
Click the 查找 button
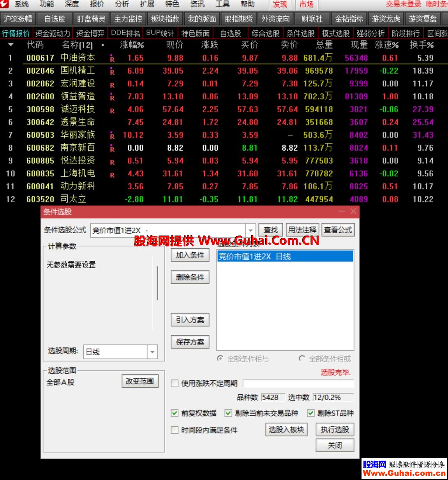271,230
